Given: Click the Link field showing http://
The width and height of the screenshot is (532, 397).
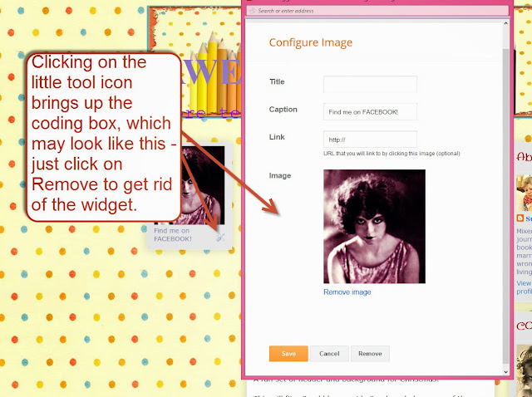Looking at the screenshot, I should (370, 139).
